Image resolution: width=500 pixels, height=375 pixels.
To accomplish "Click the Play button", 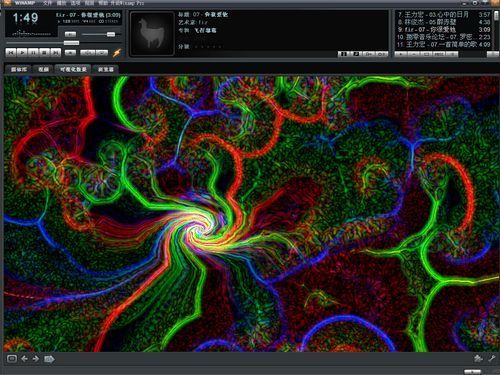I will [x=22, y=52].
